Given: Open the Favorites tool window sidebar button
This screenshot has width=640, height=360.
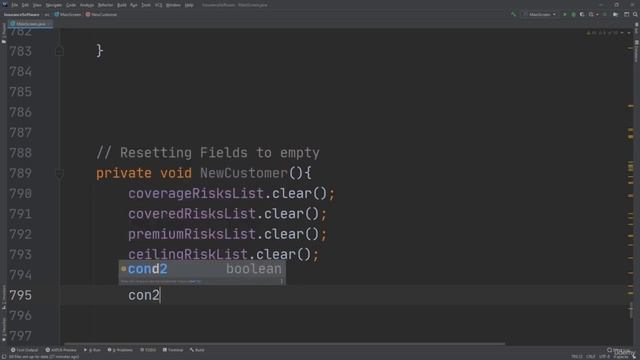Looking at the screenshot, I should 4,329.
